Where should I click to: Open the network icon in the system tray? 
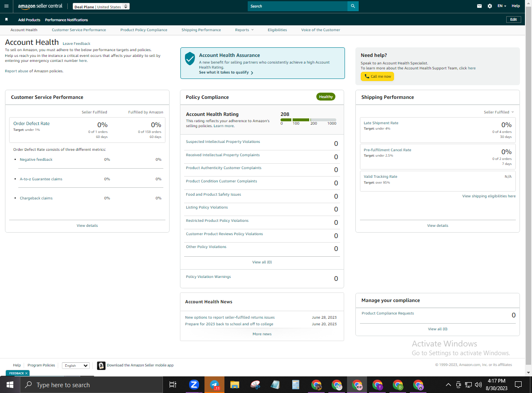click(468, 385)
